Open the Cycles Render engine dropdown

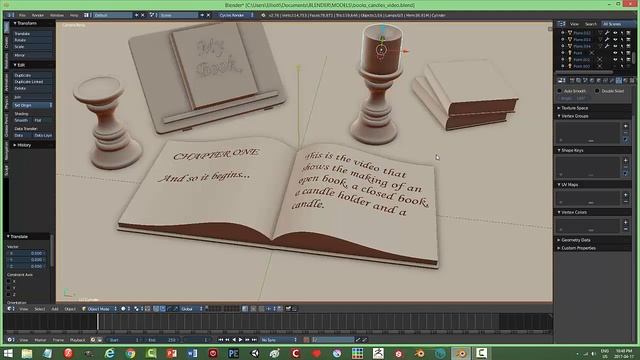click(236, 15)
